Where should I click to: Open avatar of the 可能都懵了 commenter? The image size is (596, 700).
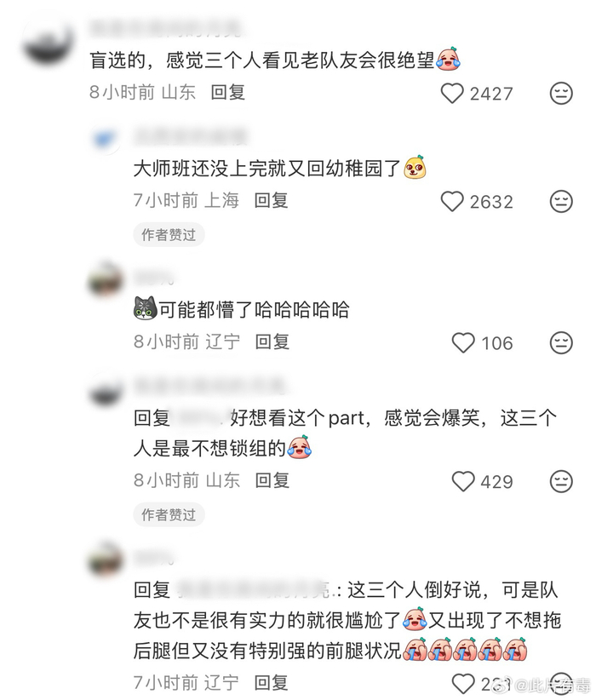pos(106,280)
